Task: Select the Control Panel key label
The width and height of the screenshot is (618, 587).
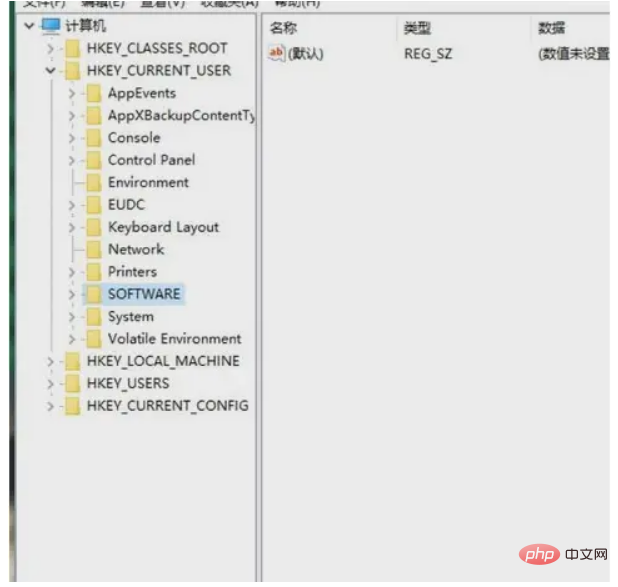Action: point(151,160)
